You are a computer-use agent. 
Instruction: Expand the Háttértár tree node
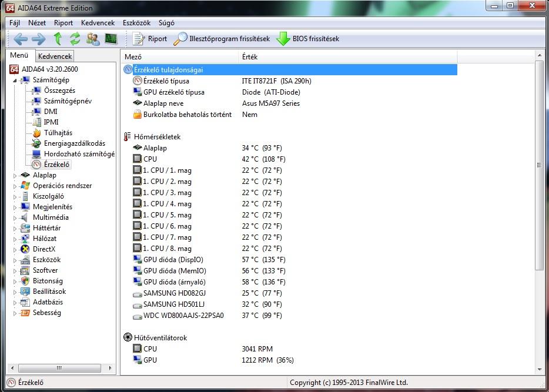pyautogui.click(x=15, y=229)
